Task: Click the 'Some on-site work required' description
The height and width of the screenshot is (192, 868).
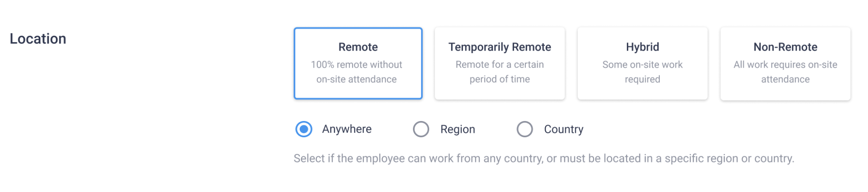Action: click(642, 72)
